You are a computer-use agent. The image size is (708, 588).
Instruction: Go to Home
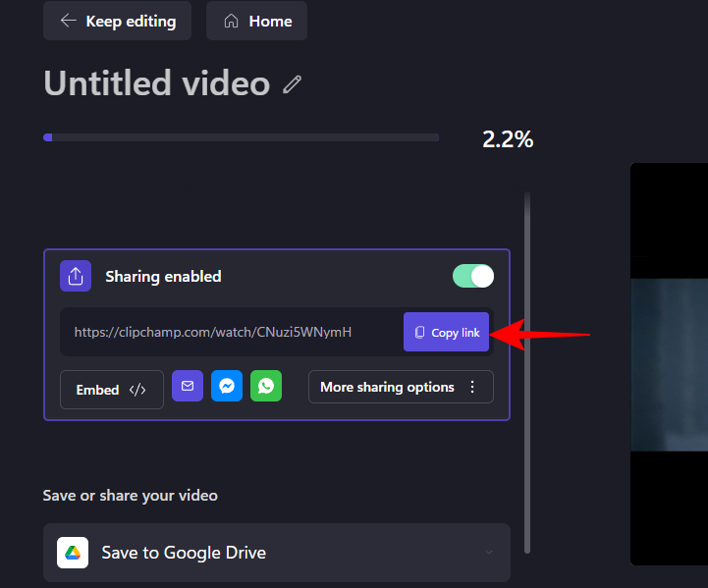[x=257, y=21]
